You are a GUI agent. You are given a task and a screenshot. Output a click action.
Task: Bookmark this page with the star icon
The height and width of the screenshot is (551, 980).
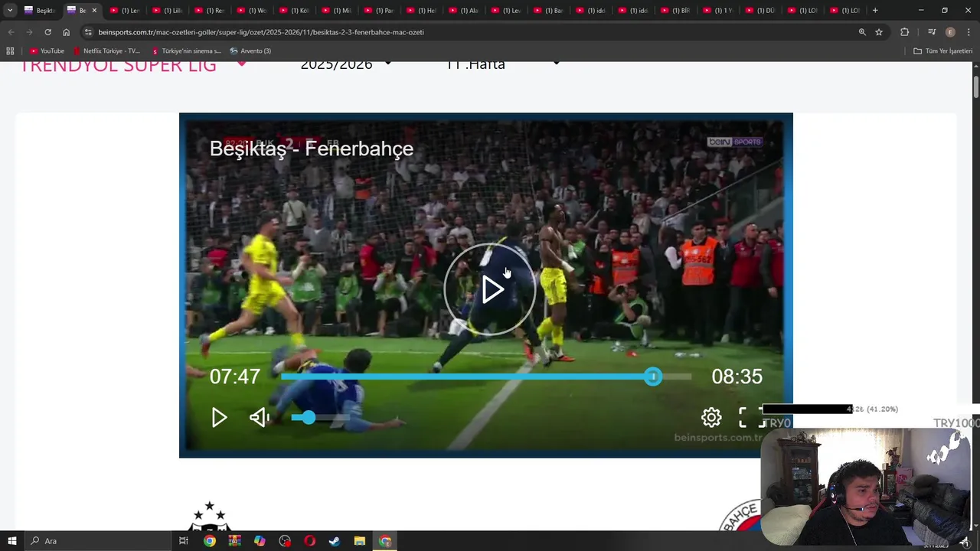pos(879,32)
